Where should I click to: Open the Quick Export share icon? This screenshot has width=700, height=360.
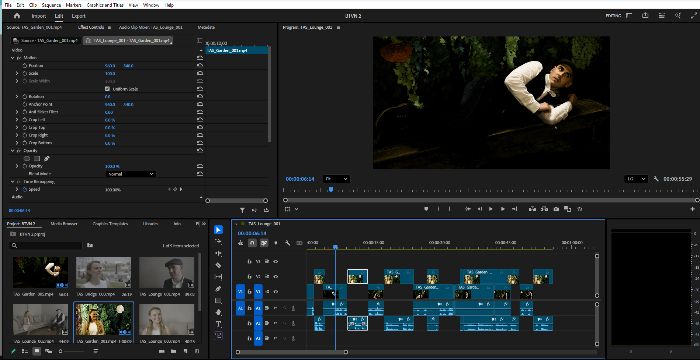tap(645, 16)
